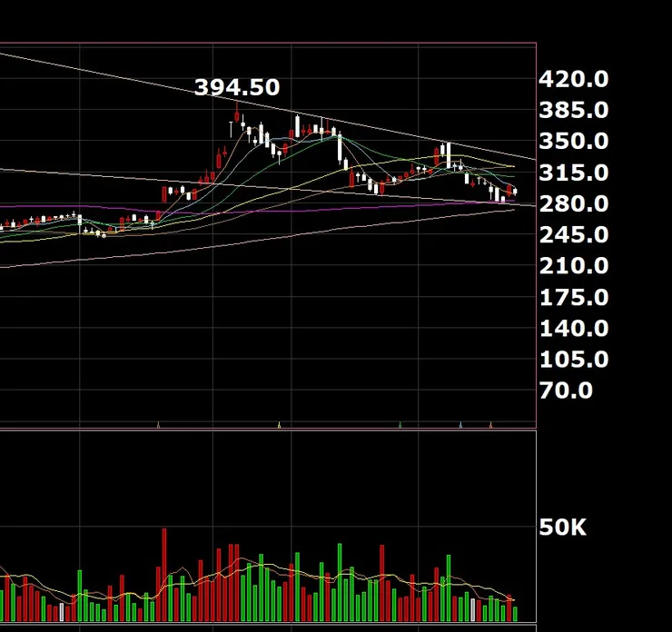This screenshot has width=672, height=632.
Task: Select the 280.0 price axis label
Action: pyautogui.click(x=573, y=204)
